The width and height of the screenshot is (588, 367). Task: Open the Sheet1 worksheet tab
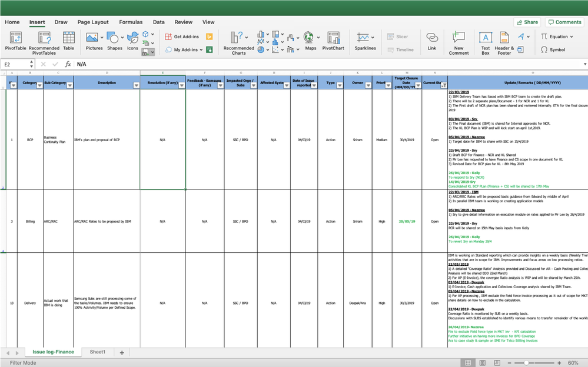tap(97, 352)
